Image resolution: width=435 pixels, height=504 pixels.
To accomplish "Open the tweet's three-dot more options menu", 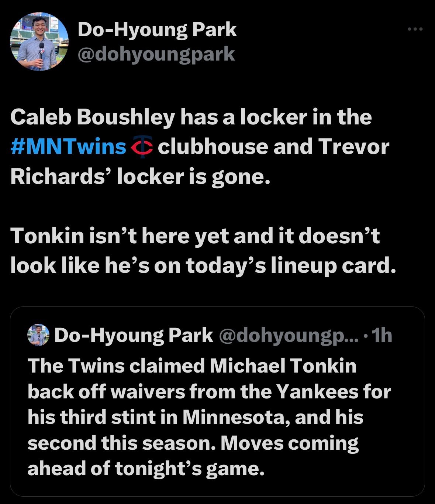I will point(415,29).
